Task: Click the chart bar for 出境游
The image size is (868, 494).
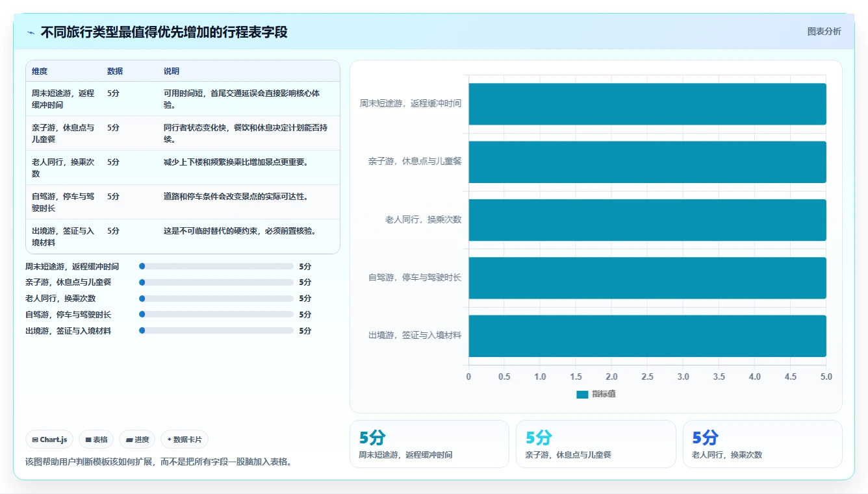Action: click(x=647, y=336)
